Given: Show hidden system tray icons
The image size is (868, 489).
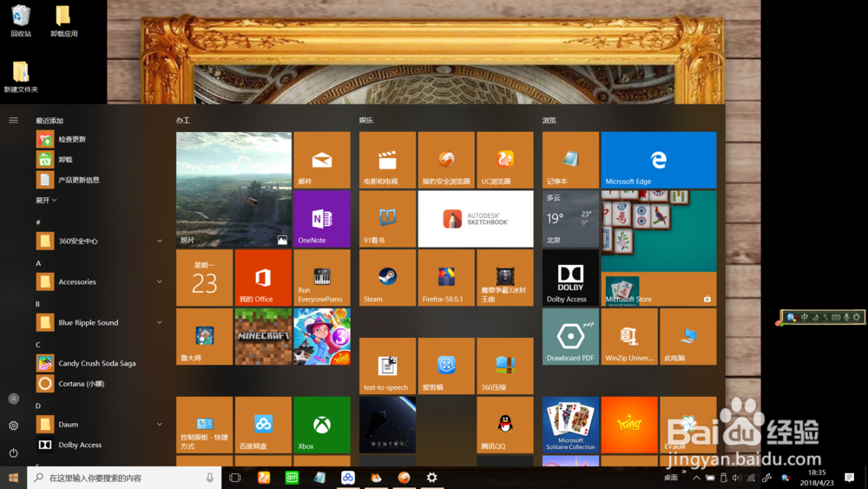Looking at the screenshot, I should [x=696, y=478].
